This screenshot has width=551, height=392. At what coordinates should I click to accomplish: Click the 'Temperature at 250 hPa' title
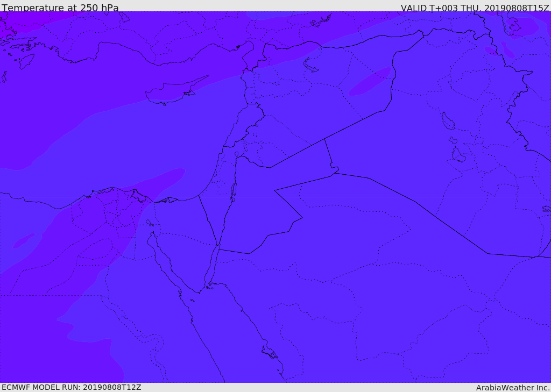point(60,8)
